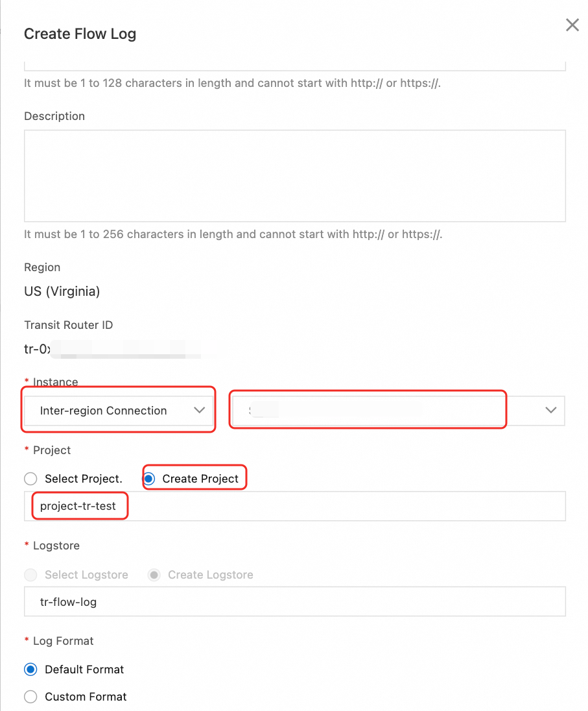Close the Create Flow Log dialog
588x711 pixels.
572,25
